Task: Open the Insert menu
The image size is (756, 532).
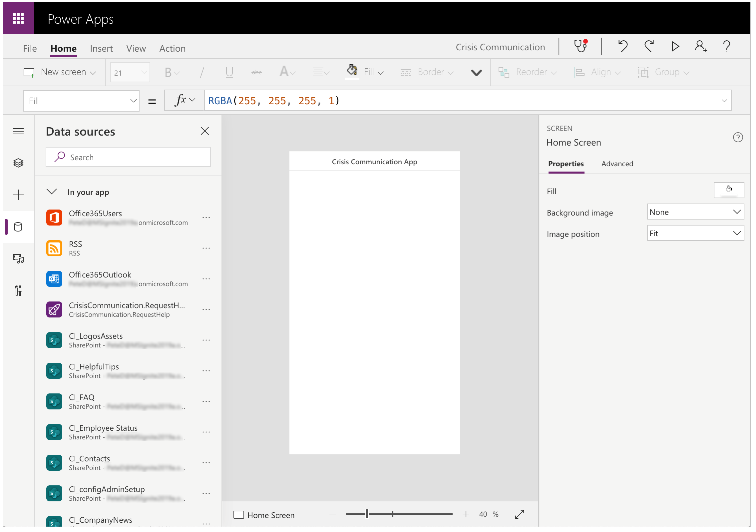Action: [101, 48]
